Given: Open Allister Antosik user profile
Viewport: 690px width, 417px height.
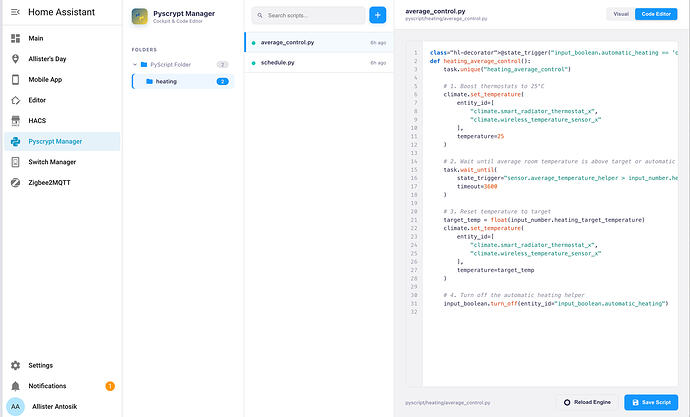Looking at the screenshot, I should (x=62, y=406).
